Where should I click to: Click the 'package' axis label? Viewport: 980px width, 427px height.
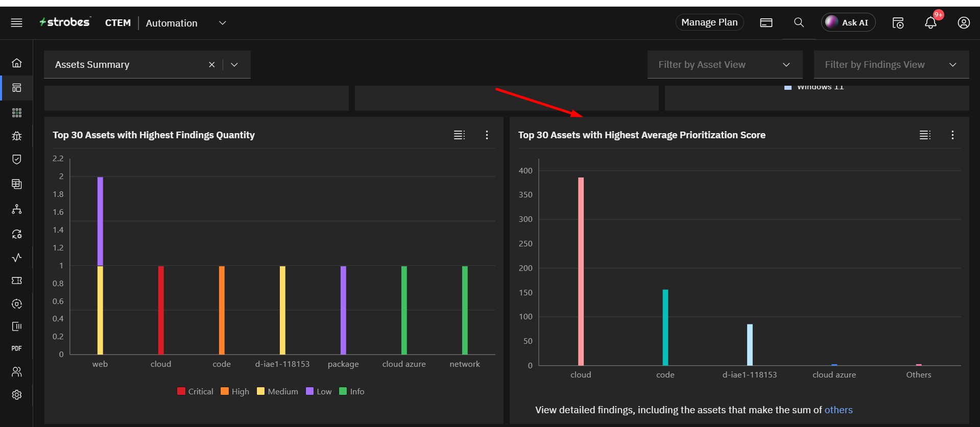[343, 364]
